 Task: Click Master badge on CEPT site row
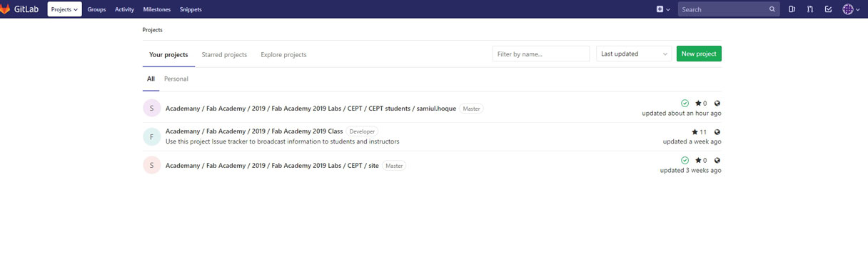click(394, 166)
